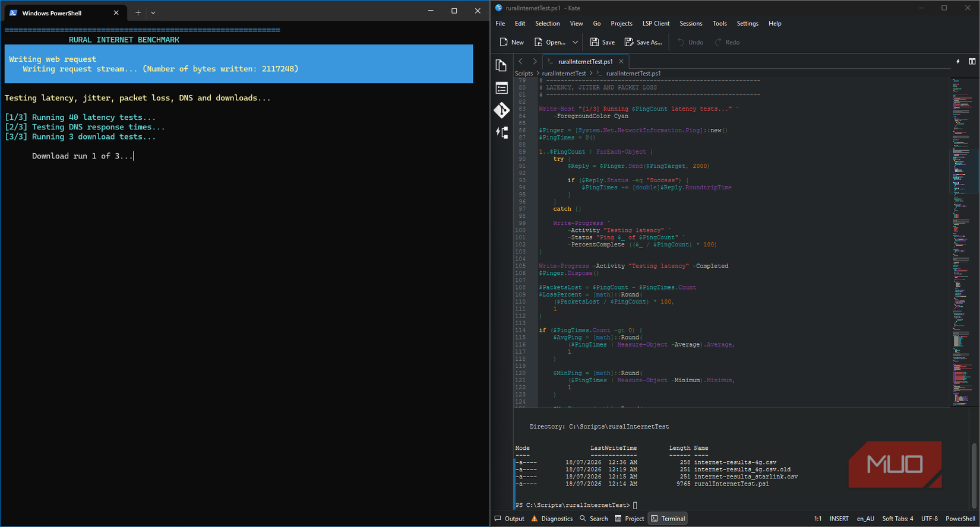Open the Documents sidebar panel in Kate
The width and height of the screenshot is (980, 527).
pyautogui.click(x=501, y=65)
